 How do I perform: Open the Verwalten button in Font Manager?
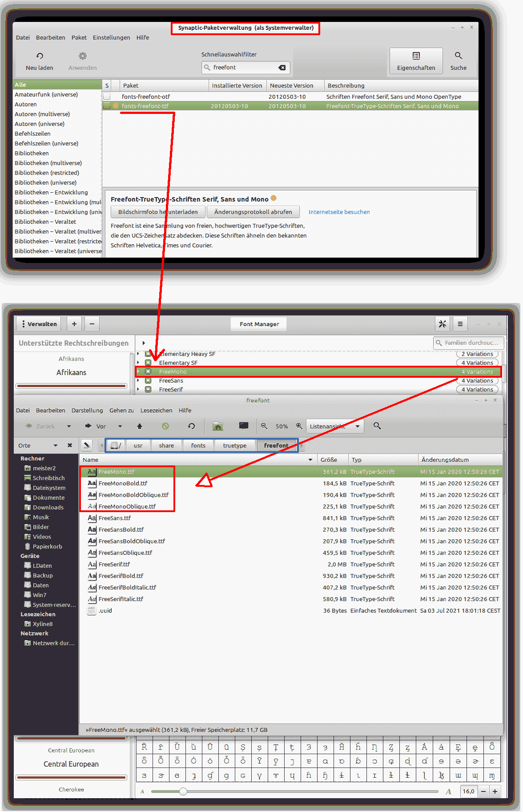point(39,324)
